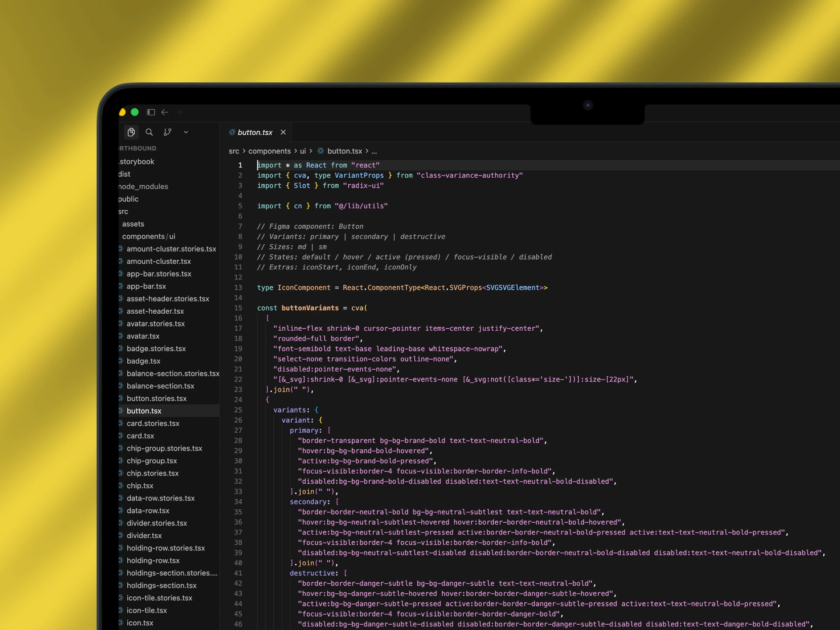The image size is (840, 630).
Task: Click the React icon beside card.tsx
Action: click(x=121, y=436)
